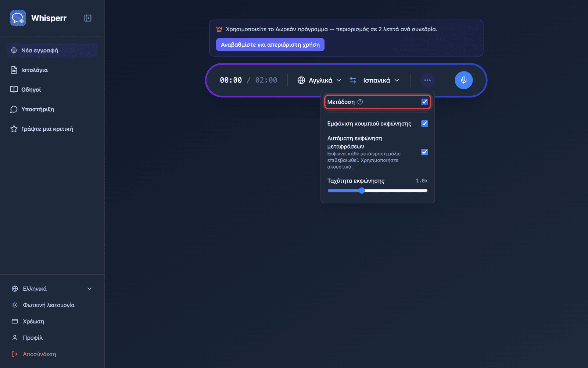Collapse the sidebar panel icon

(x=88, y=18)
